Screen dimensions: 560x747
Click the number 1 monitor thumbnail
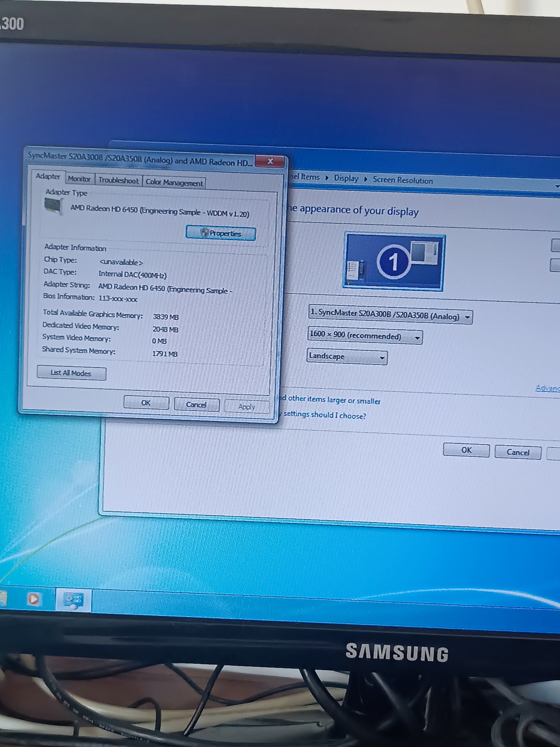pos(393,262)
